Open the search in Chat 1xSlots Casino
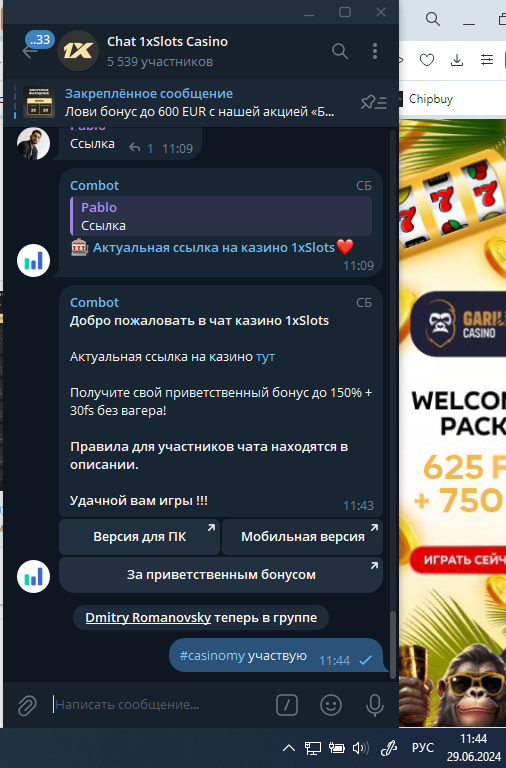Viewport: 506px width, 768px height. [x=340, y=51]
